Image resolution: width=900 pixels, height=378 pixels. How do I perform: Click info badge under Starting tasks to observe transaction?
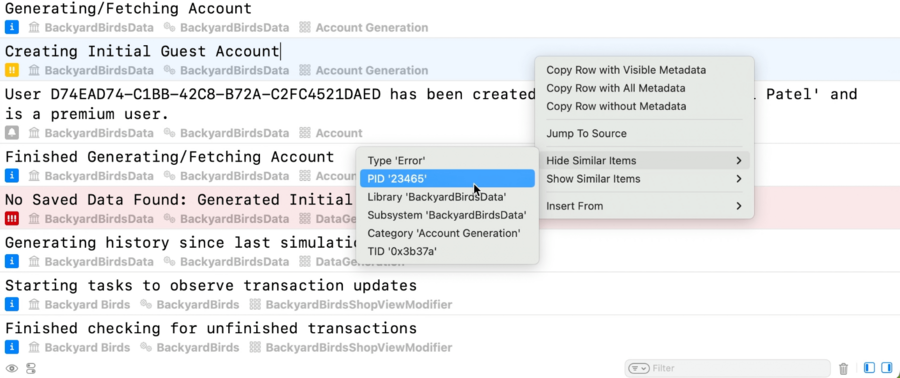(11, 305)
